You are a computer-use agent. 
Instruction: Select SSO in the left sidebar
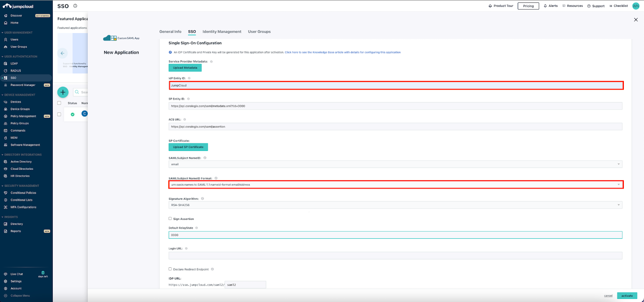(x=26, y=78)
